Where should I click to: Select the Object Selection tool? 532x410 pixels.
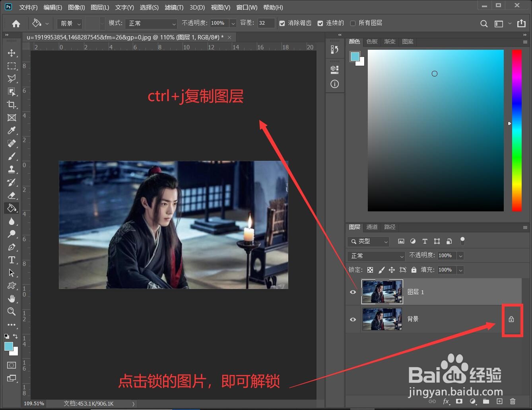[x=12, y=92]
